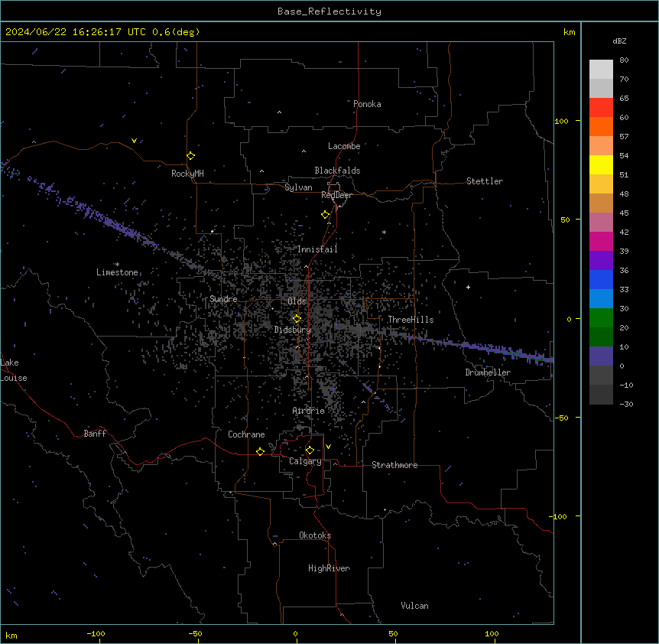Click the 0 tick on the horizontal km axis
This screenshot has width=659, height=644.
pyautogui.click(x=295, y=633)
